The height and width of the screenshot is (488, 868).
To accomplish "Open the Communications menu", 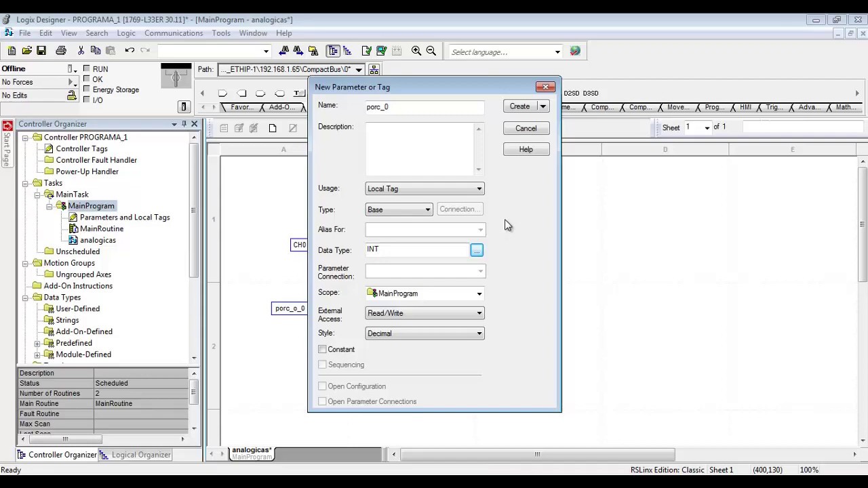I will tap(174, 33).
